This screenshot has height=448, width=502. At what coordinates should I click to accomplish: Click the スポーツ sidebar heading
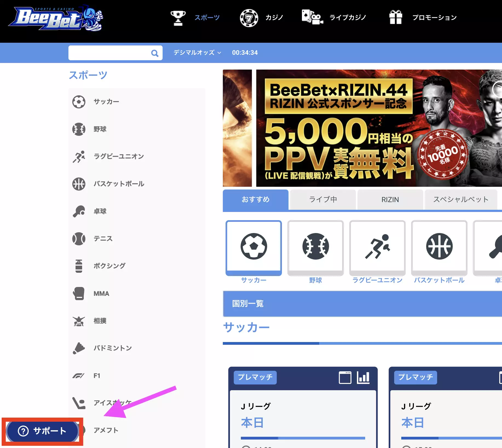point(88,75)
